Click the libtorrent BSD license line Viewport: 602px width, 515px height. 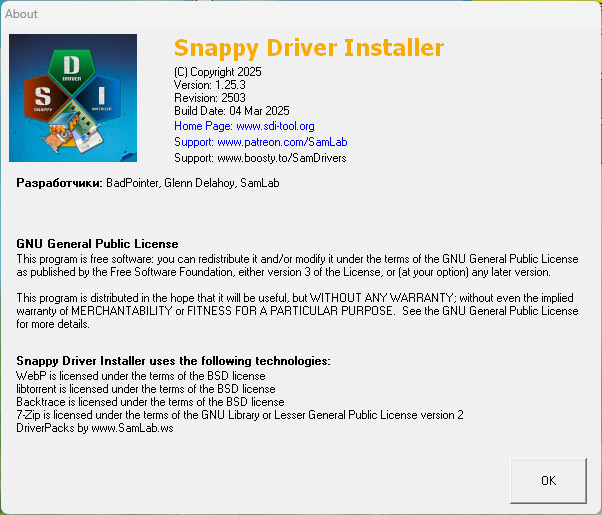(x=146, y=389)
